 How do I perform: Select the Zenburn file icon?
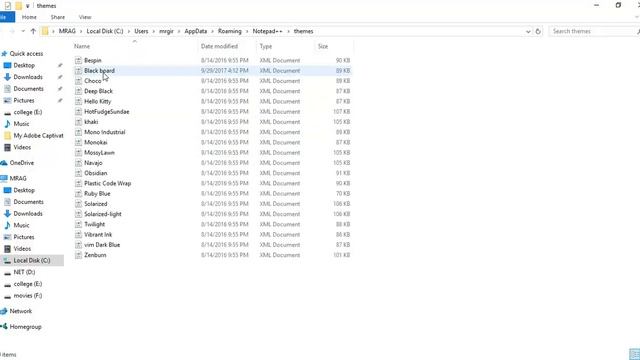(78, 255)
